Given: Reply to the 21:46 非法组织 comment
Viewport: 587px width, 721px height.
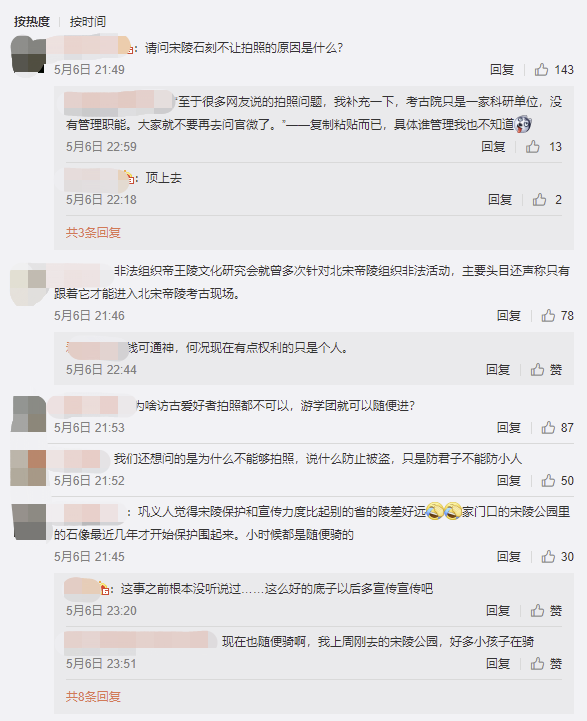Looking at the screenshot, I should [x=508, y=315].
